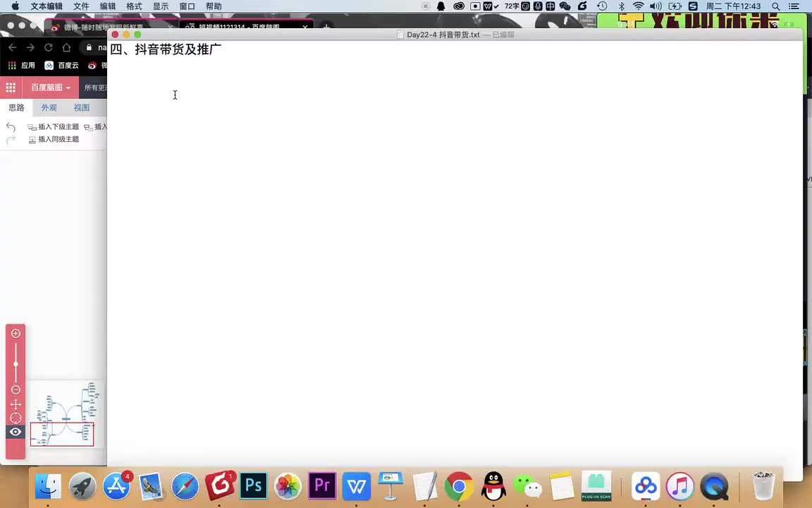The height and width of the screenshot is (508, 812).
Task: Click the locate root node icon
Action: point(16,418)
